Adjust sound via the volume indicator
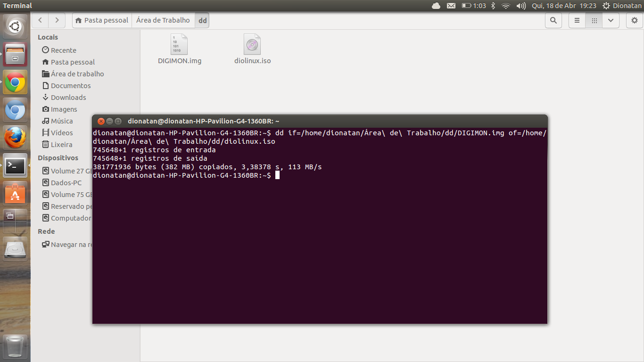Viewport: 644px width, 362px height. (520, 6)
